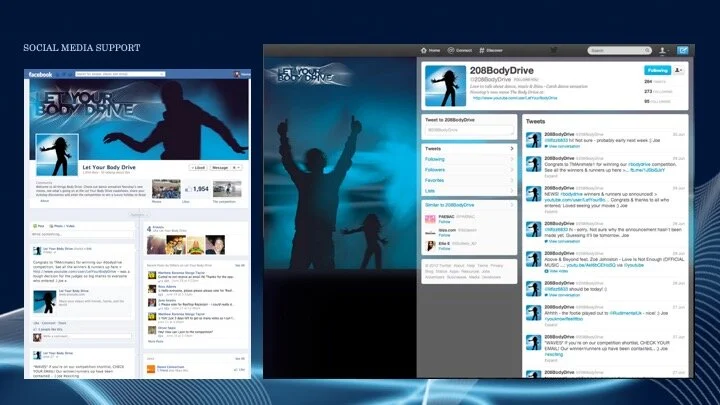Expand the Congrats to TMAnimate1 tweet
Viewport: 720px width, 405px height.
point(551,176)
